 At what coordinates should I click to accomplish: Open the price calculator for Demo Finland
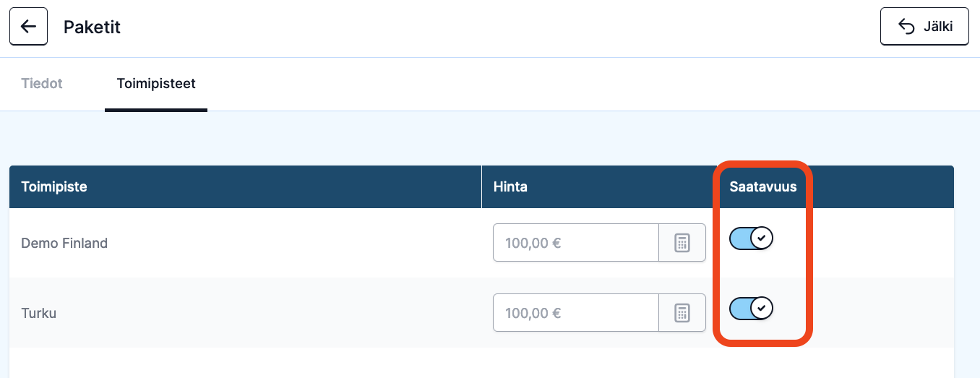tap(682, 243)
